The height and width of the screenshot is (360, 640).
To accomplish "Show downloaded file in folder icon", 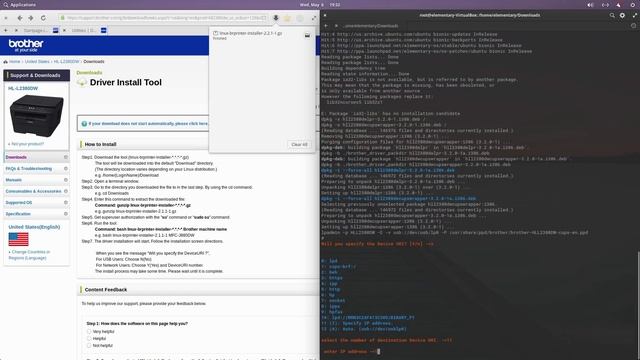I will [x=307, y=36].
